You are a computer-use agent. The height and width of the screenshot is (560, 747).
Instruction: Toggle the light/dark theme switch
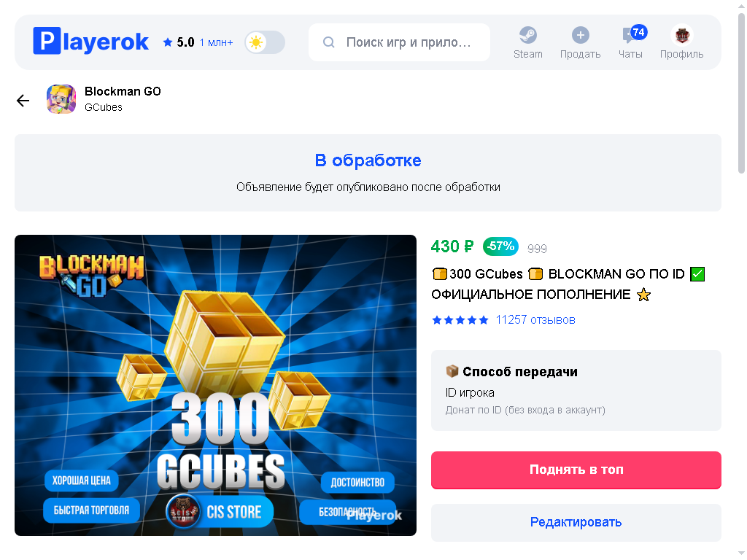265,42
